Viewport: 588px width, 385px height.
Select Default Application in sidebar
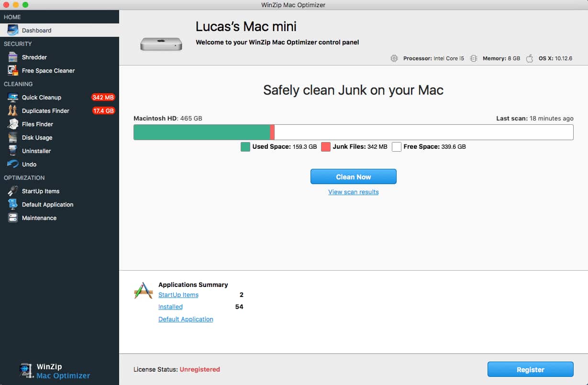tap(59, 204)
